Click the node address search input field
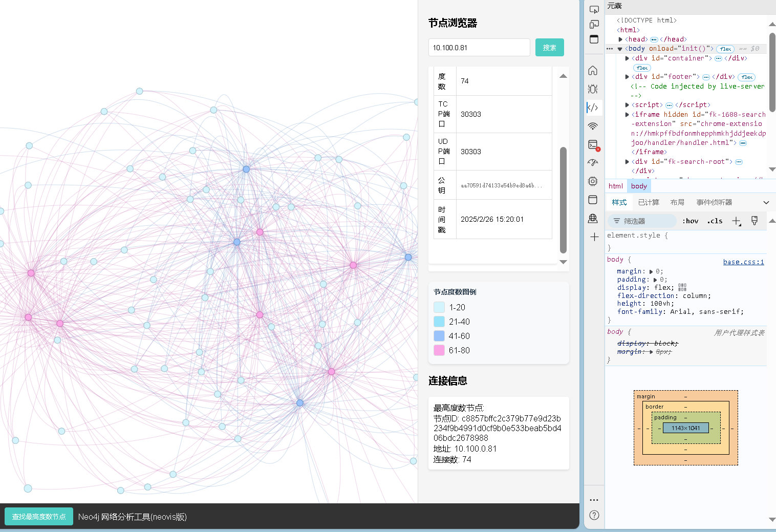Screen dimensions: 776x532 (x=479, y=48)
